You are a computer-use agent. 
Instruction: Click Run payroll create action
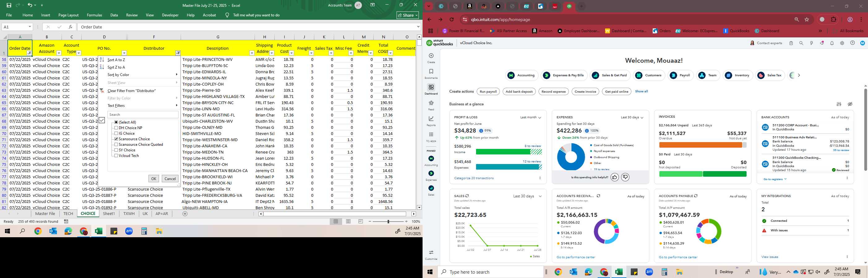(x=488, y=91)
